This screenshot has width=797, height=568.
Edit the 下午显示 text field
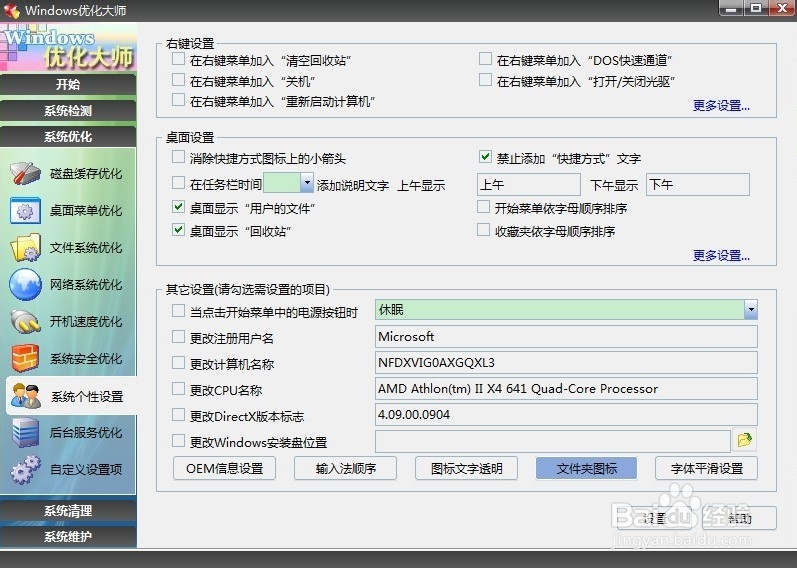pos(698,184)
